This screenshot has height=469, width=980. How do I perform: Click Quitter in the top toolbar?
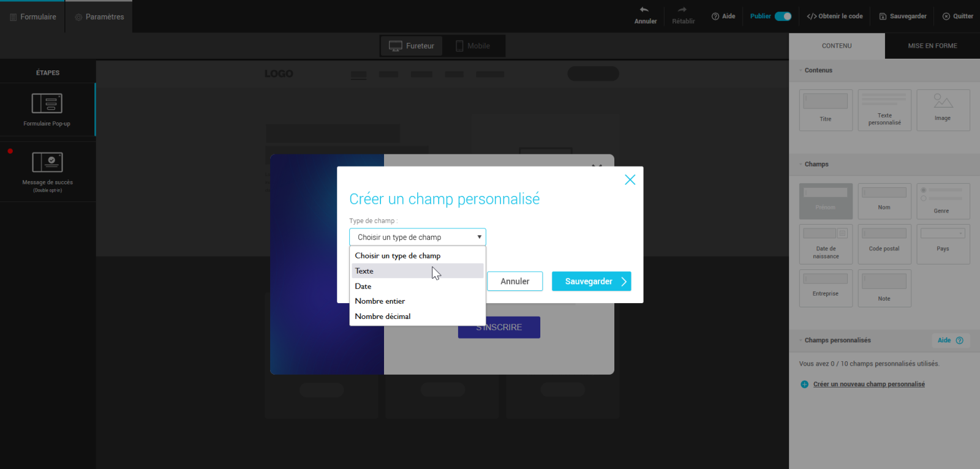[957, 17]
